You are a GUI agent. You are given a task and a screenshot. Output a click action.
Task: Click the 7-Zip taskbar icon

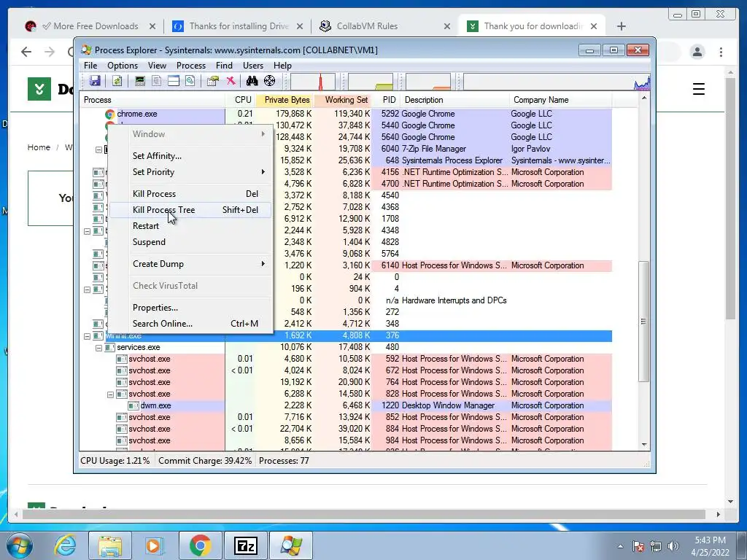click(x=246, y=545)
